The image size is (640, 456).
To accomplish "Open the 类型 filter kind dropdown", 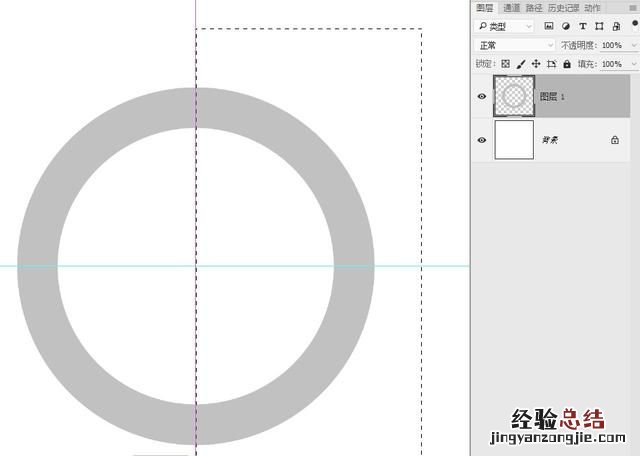I will 504,27.
